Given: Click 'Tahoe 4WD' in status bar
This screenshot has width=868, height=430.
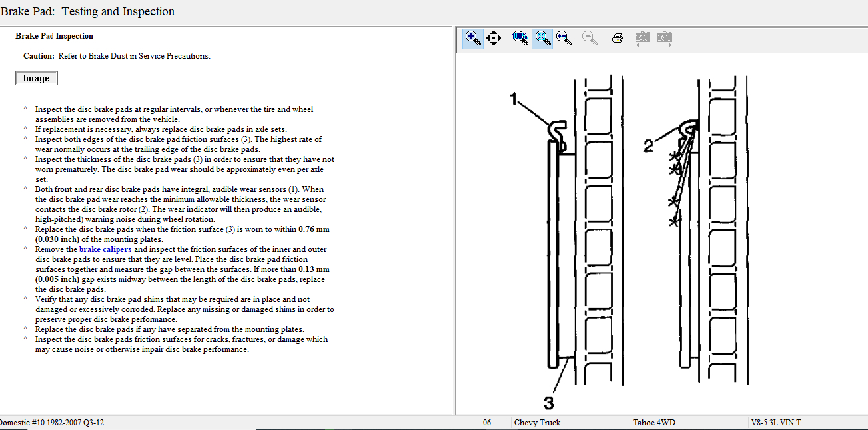Looking at the screenshot, I should tap(654, 423).
